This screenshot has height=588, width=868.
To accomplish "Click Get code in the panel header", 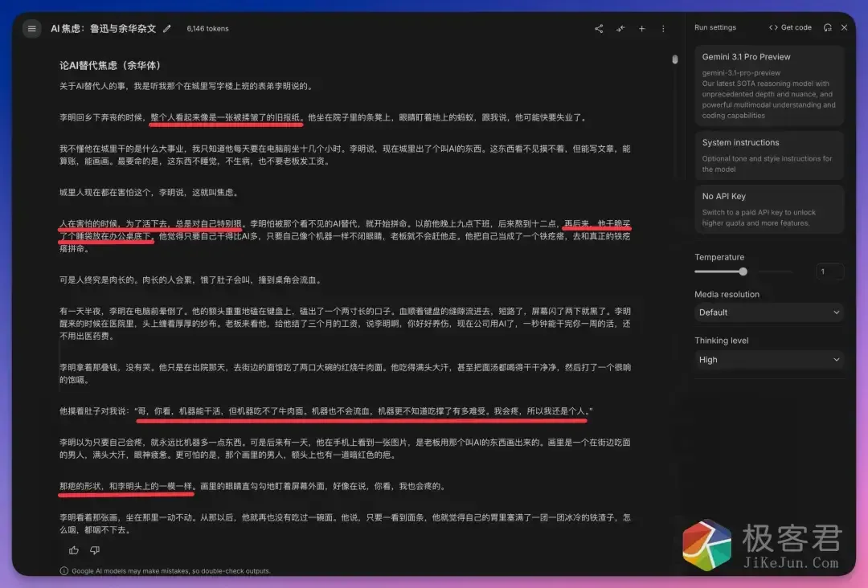I will [x=790, y=27].
